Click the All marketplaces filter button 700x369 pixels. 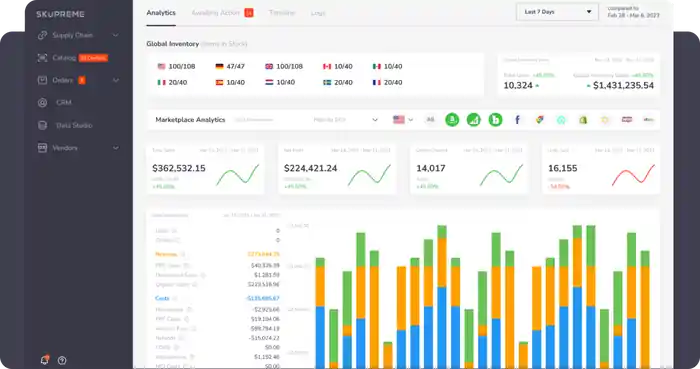(430, 120)
